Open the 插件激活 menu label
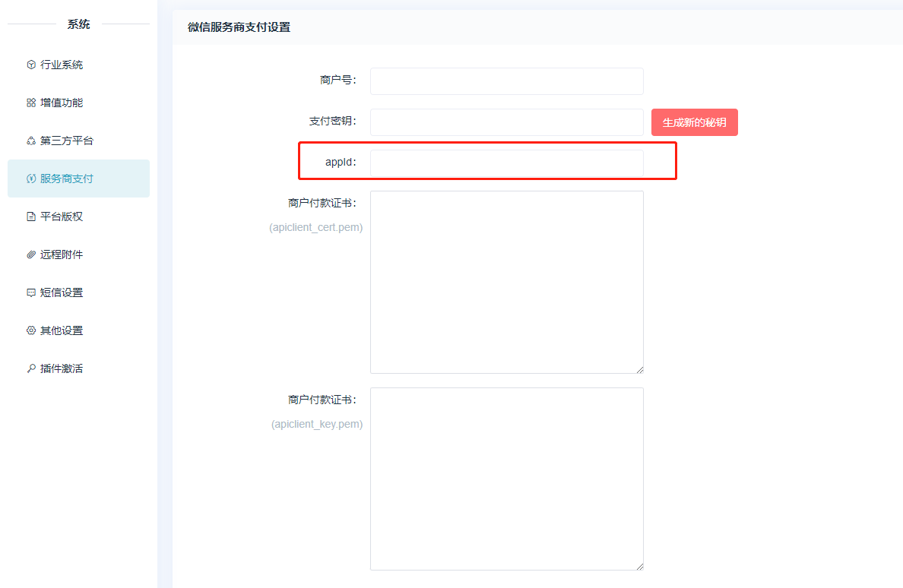 (x=62, y=368)
